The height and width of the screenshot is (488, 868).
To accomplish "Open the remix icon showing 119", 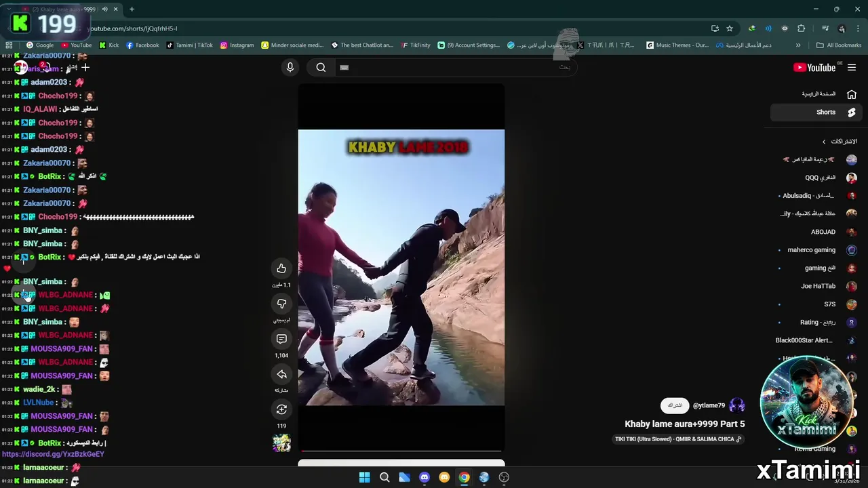I will click(x=281, y=409).
